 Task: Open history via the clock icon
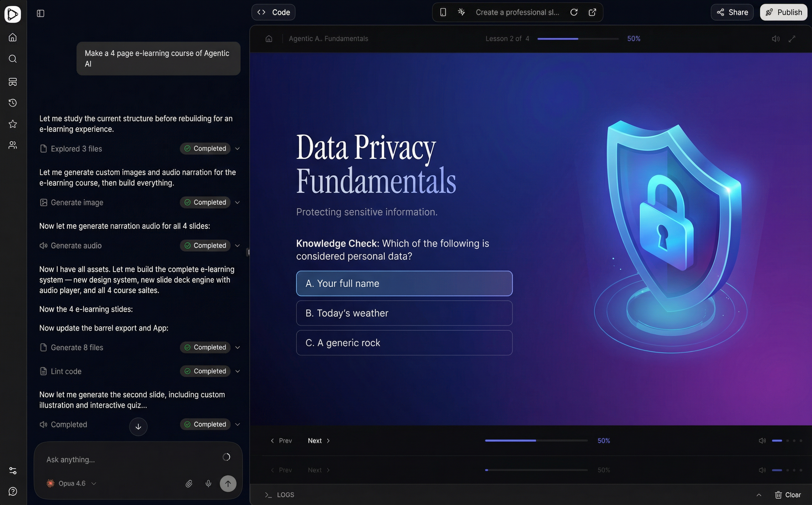point(13,103)
